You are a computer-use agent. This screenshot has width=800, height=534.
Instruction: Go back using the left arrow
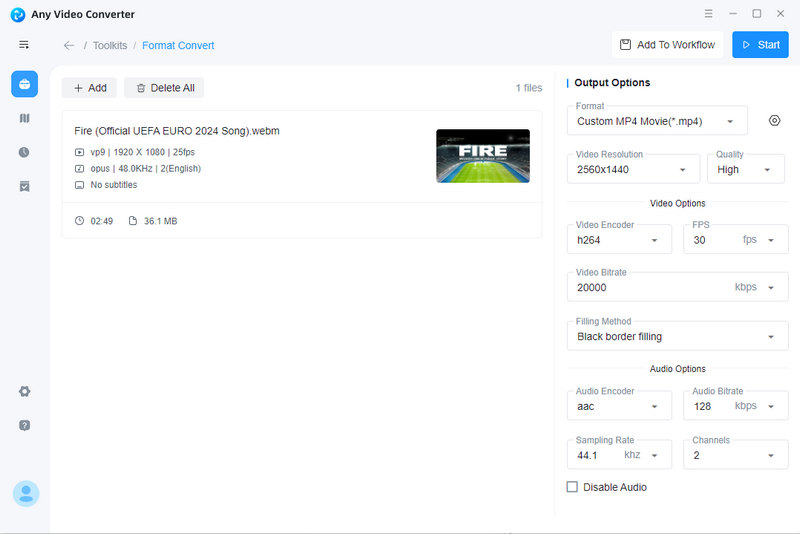coord(69,45)
